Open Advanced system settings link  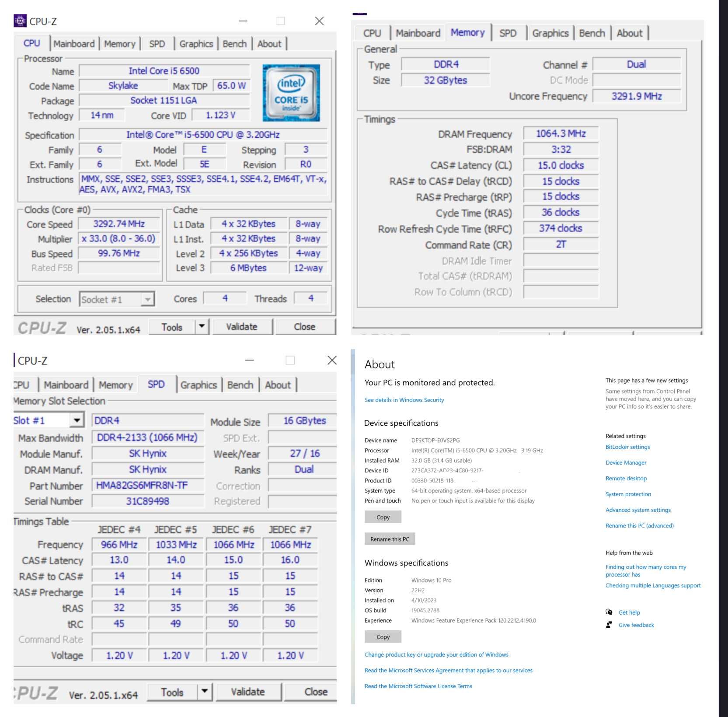[638, 510]
